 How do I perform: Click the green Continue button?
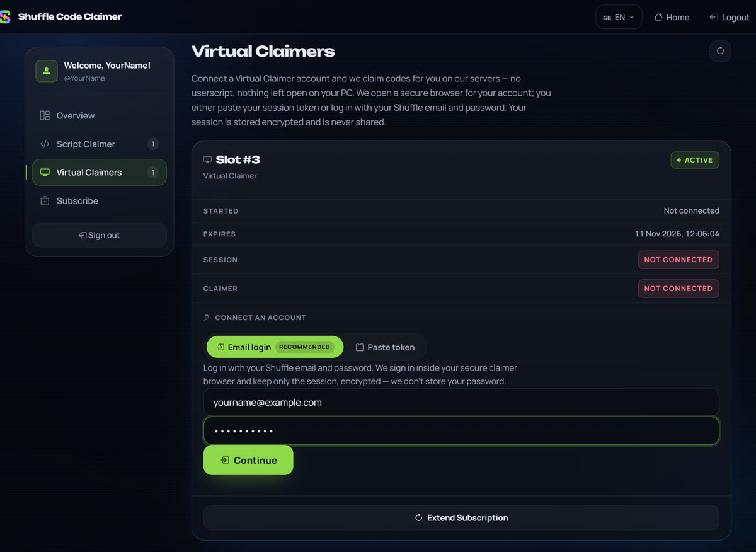pos(248,460)
